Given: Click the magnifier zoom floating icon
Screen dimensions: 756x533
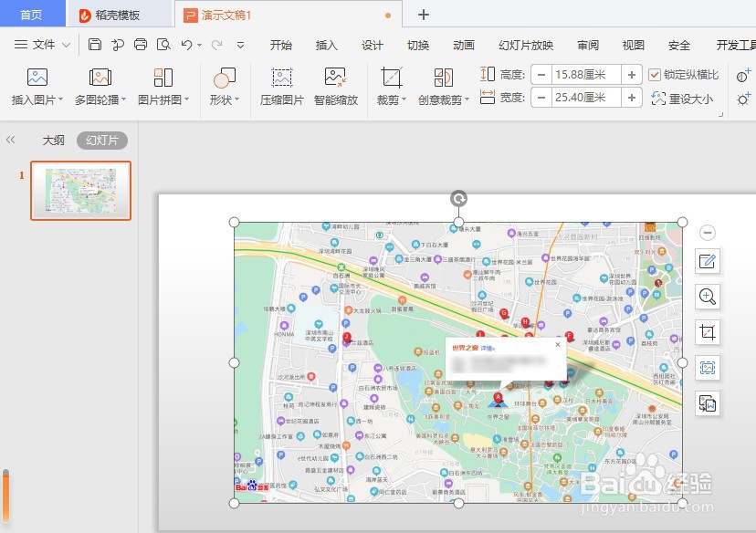Looking at the screenshot, I should (x=708, y=297).
